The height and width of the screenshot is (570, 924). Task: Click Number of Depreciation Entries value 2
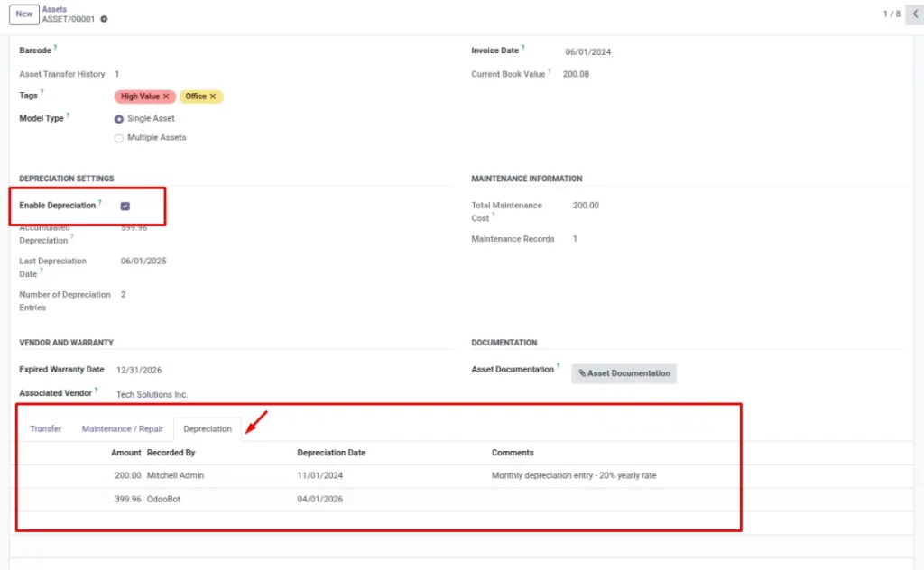coord(123,294)
